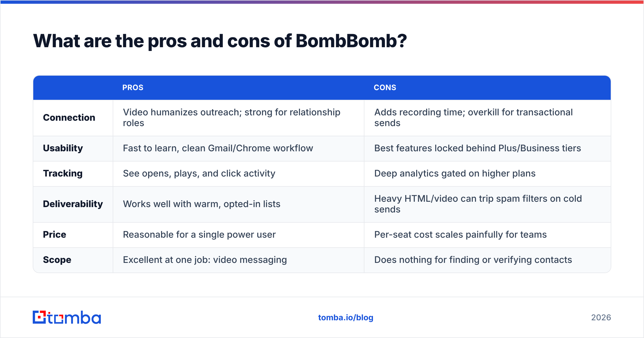Click the heading 'What are the pros and cons of BombBomb?'
Viewport: 644px width, 338px height.
point(220,41)
